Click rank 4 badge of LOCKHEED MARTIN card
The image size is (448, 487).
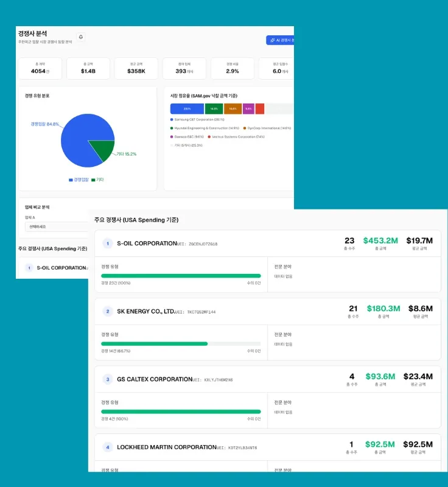108,447
